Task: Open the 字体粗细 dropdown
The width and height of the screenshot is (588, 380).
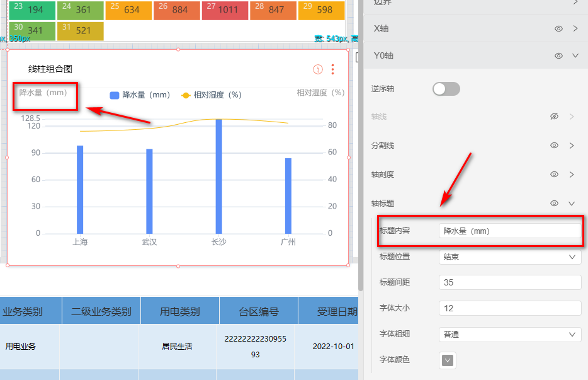Action: 509,335
